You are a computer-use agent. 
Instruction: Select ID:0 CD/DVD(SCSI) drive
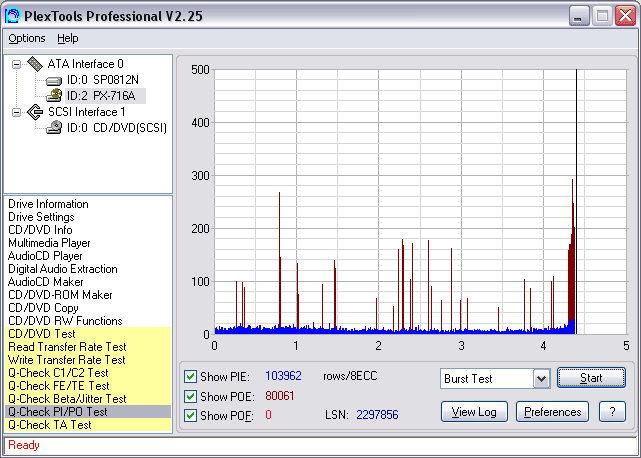(117, 128)
